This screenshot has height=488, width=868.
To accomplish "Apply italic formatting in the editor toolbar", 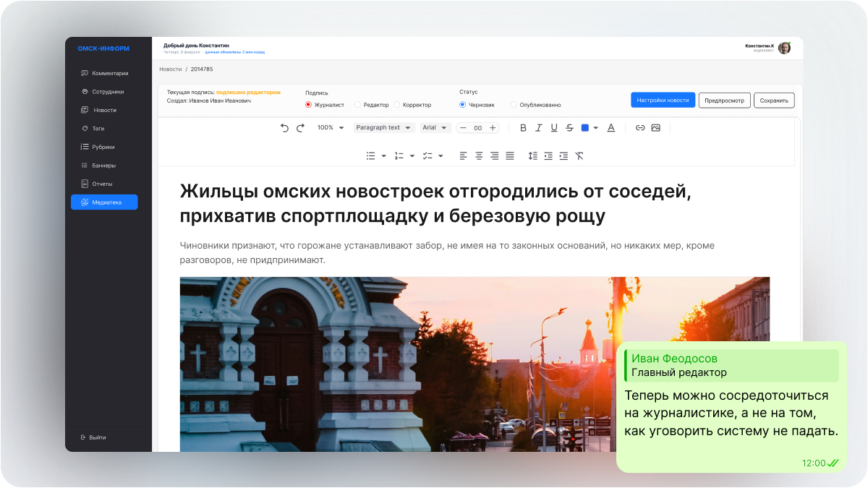I will [538, 128].
